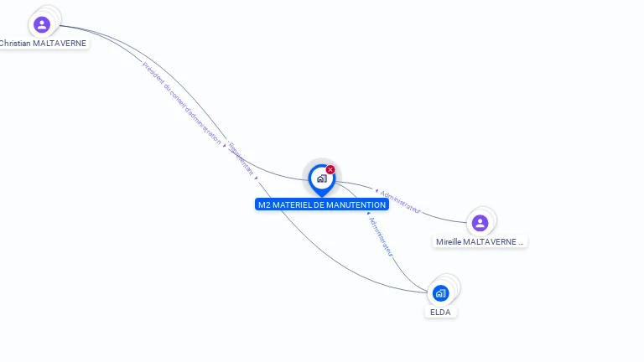Click the red X badge on central node
This screenshot has height=362, width=644.
click(x=330, y=169)
